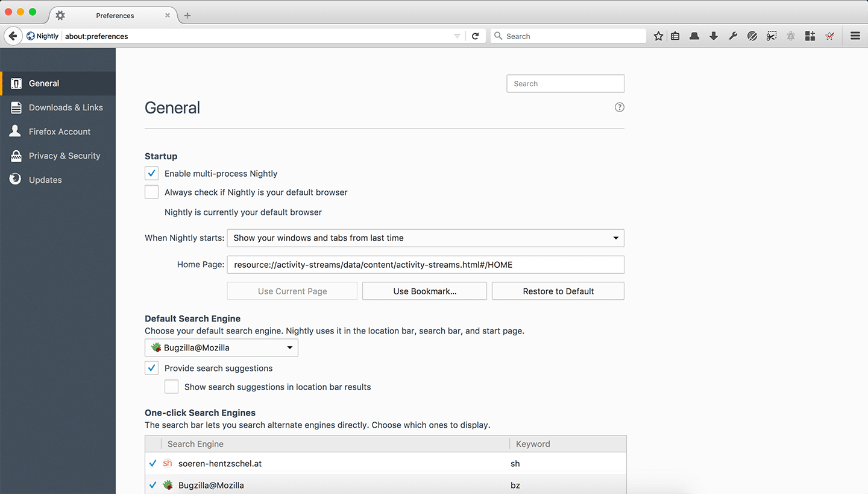868x494 pixels.
Task: Open the default search engine dropdown
Action: [x=221, y=348]
